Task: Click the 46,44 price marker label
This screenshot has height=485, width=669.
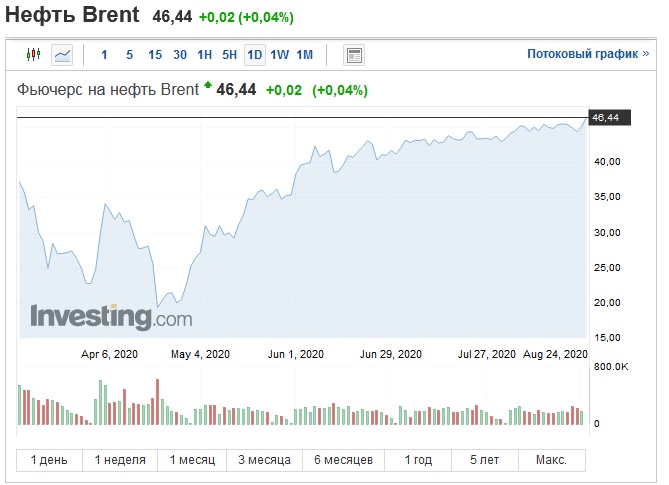Action: coord(609,117)
